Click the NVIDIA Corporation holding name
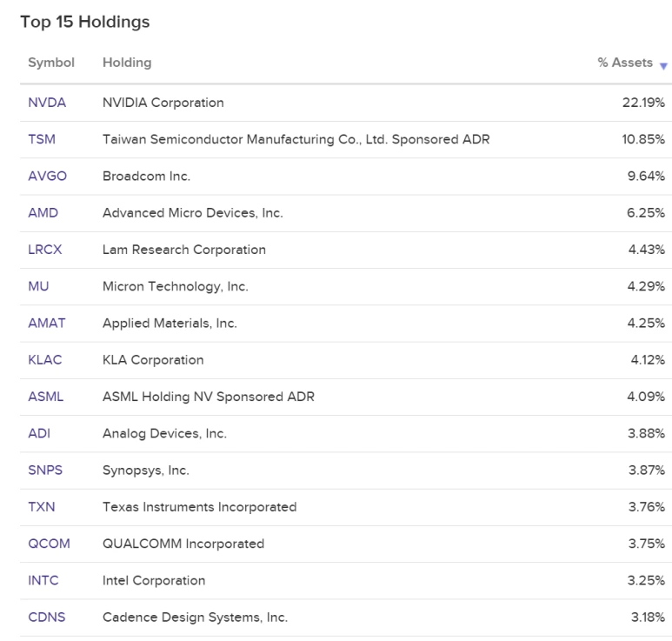Screen dimensions: 672x641 [163, 103]
